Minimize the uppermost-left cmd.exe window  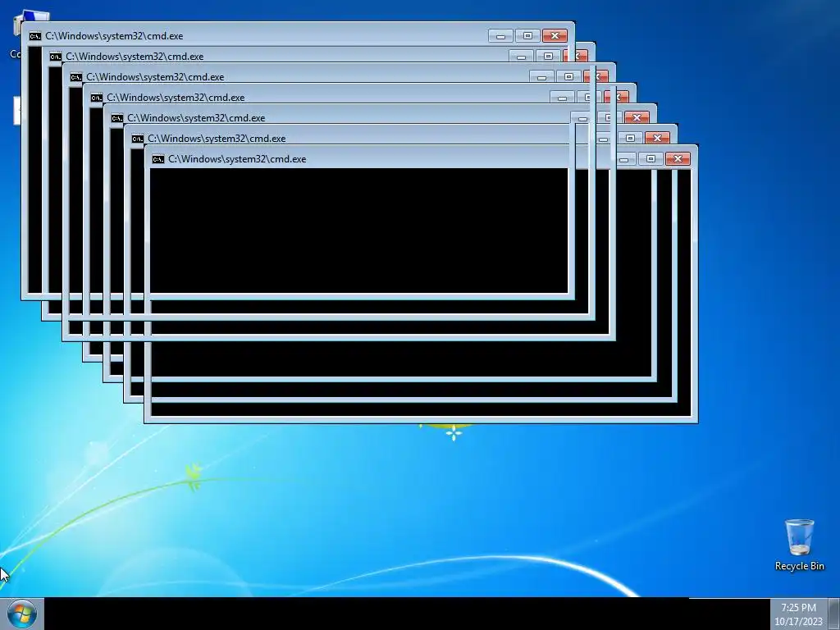coord(501,36)
